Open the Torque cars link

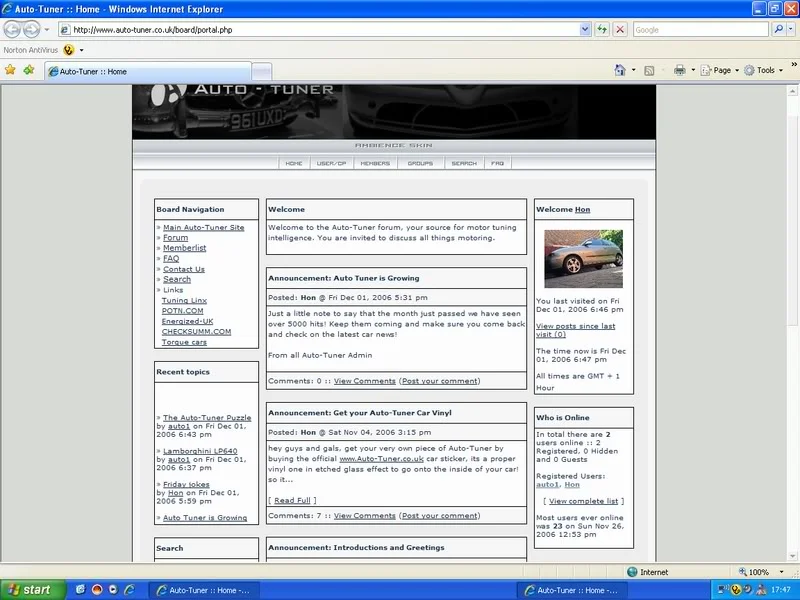184,342
